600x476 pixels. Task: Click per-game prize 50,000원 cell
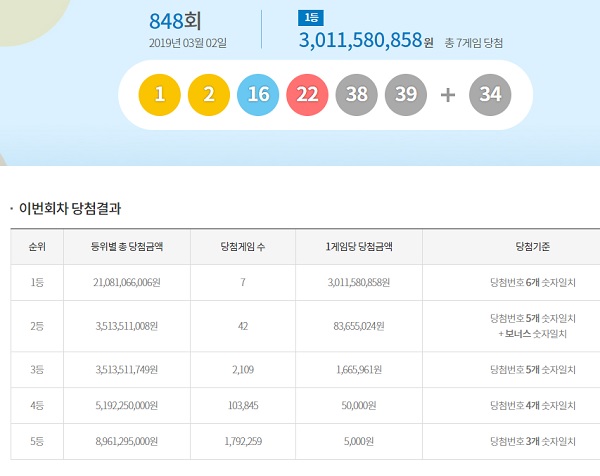(359, 405)
